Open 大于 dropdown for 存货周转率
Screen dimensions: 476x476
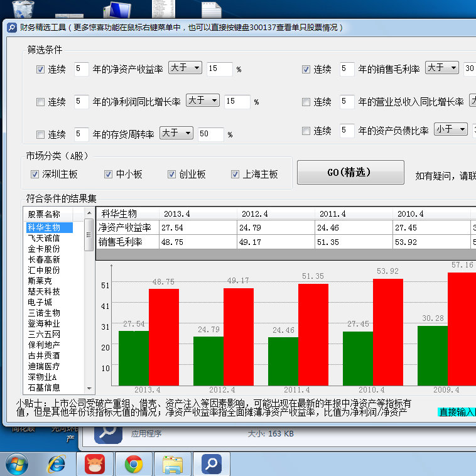point(176,133)
